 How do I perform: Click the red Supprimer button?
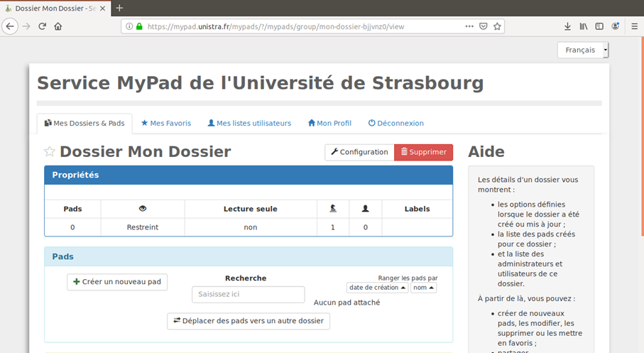[423, 152]
